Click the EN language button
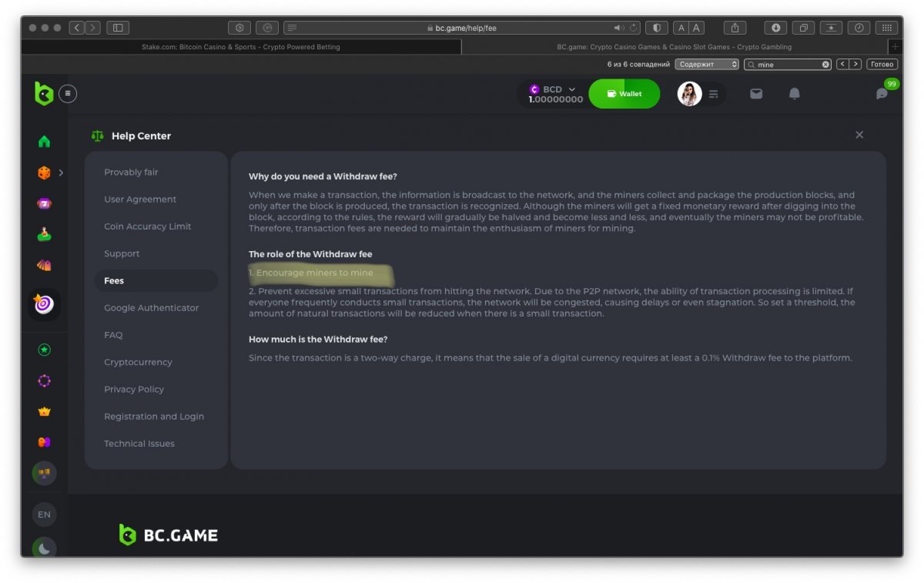The image size is (924, 583). pyautogui.click(x=44, y=514)
